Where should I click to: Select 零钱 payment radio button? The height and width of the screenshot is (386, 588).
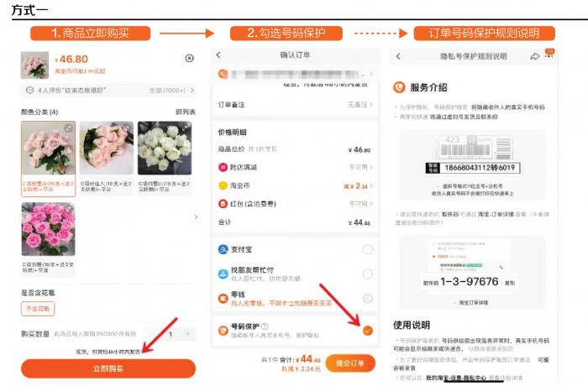[x=368, y=299]
